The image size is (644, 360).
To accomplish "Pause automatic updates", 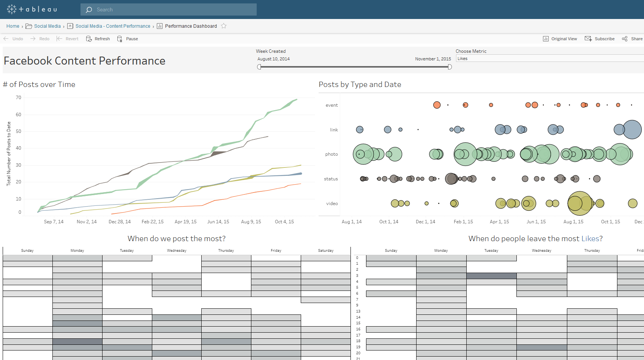I will coord(128,39).
